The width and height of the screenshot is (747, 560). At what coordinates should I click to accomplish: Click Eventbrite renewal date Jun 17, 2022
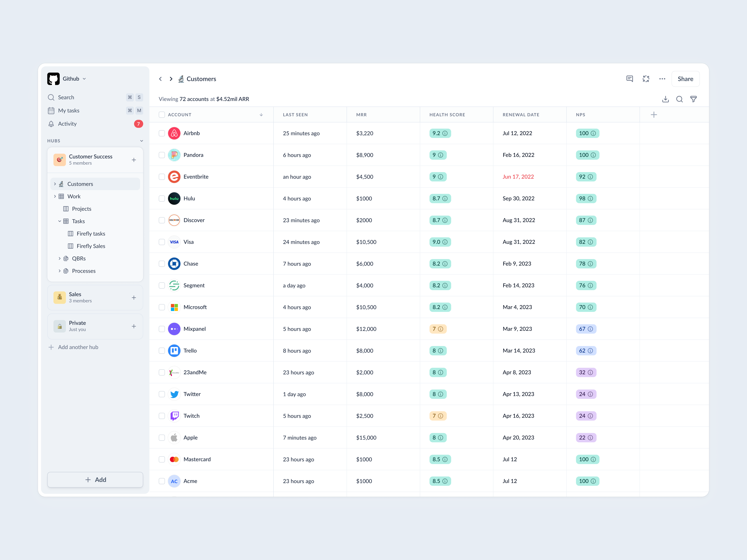tap(518, 176)
